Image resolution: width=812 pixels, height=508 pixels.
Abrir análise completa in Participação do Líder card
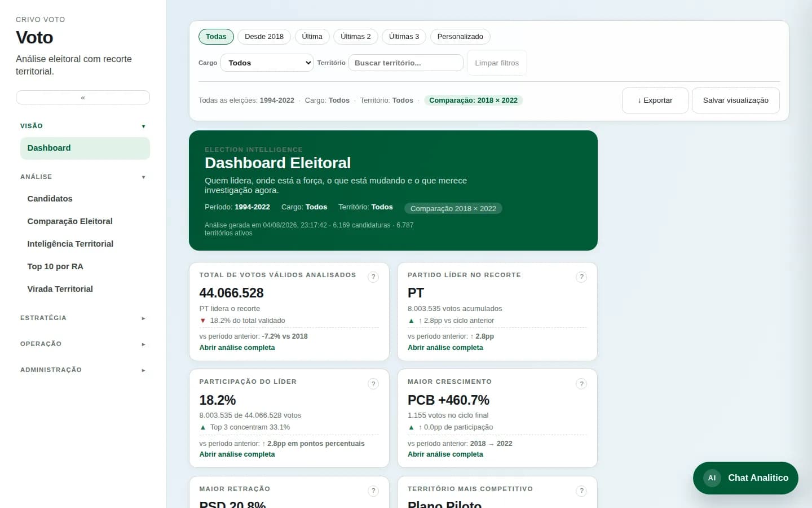(237, 454)
